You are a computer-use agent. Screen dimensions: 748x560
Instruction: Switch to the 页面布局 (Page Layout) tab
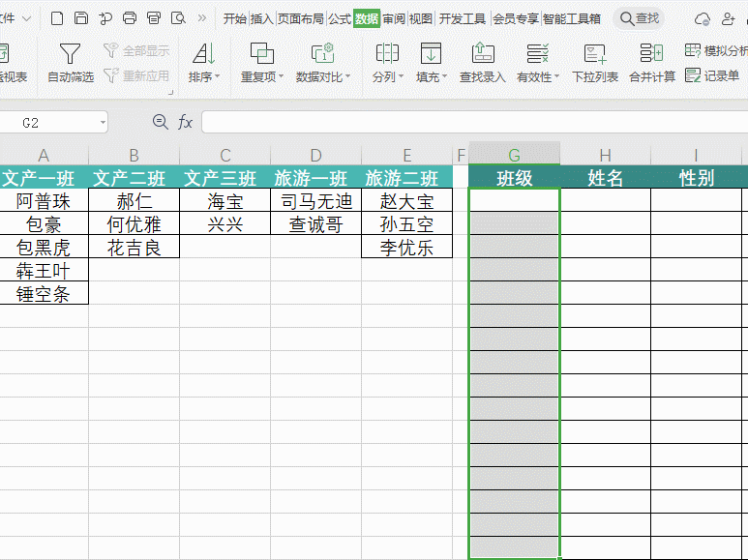[301, 18]
